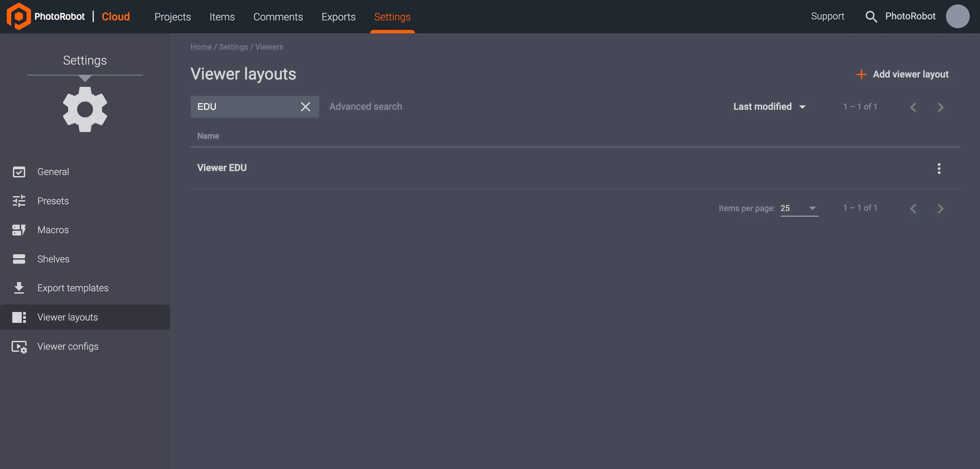The height and width of the screenshot is (469, 980).
Task: Click the Shelves sidebar icon
Action: pyautogui.click(x=19, y=259)
